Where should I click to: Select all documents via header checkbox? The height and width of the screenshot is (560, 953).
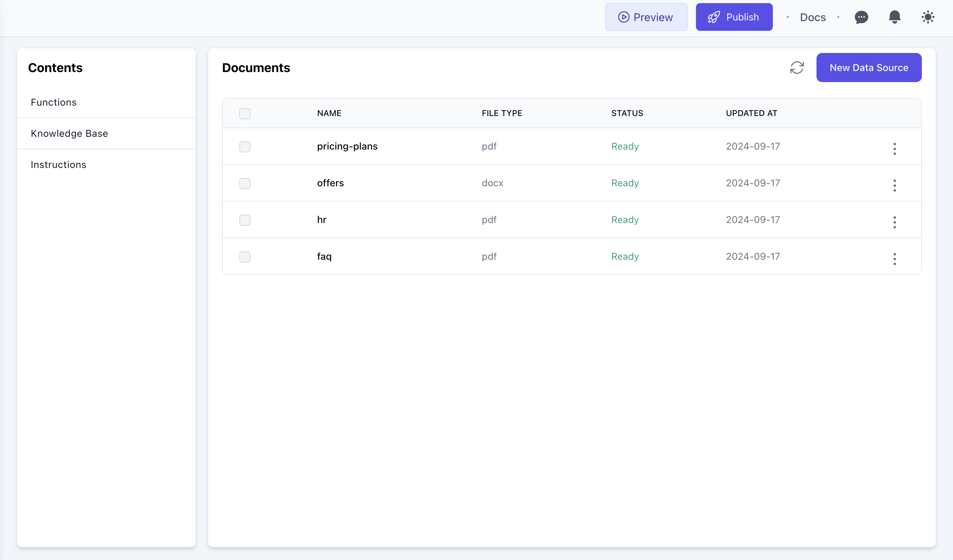pos(245,114)
